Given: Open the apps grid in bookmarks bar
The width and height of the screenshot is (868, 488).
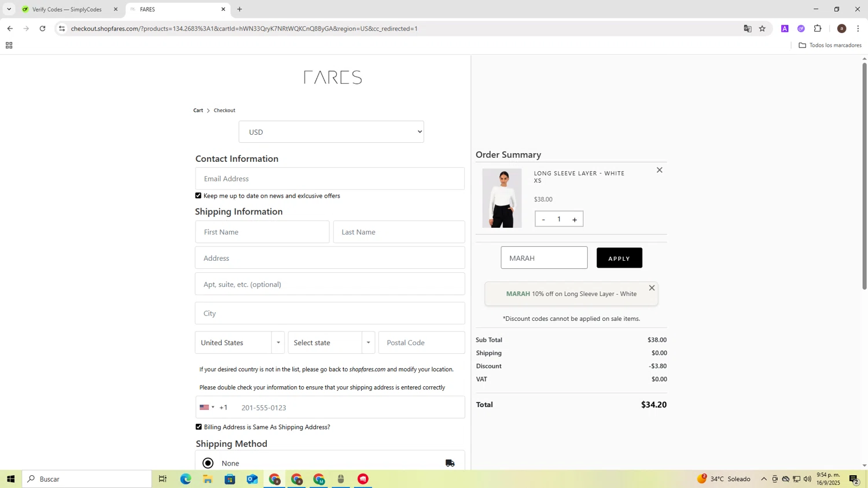Looking at the screenshot, I should pos(9,45).
